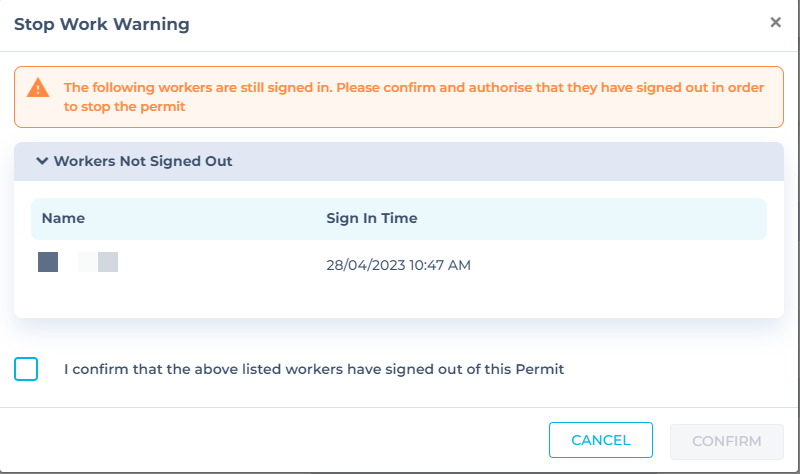The height and width of the screenshot is (474, 800).
Task: Click the Sign In Time column header
Action: point(372,218)
